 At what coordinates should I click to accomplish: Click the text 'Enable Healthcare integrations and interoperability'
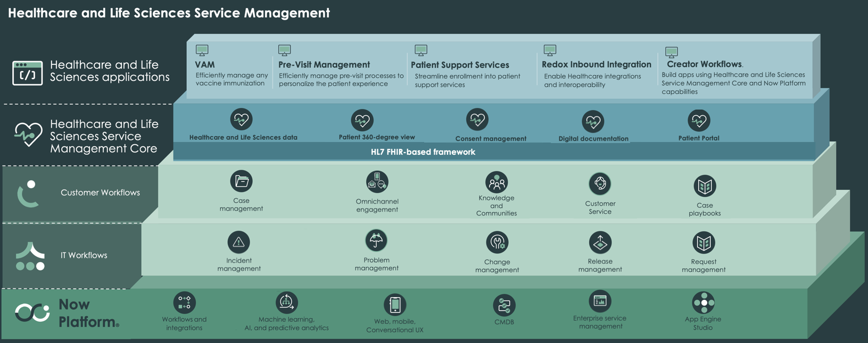592,80
